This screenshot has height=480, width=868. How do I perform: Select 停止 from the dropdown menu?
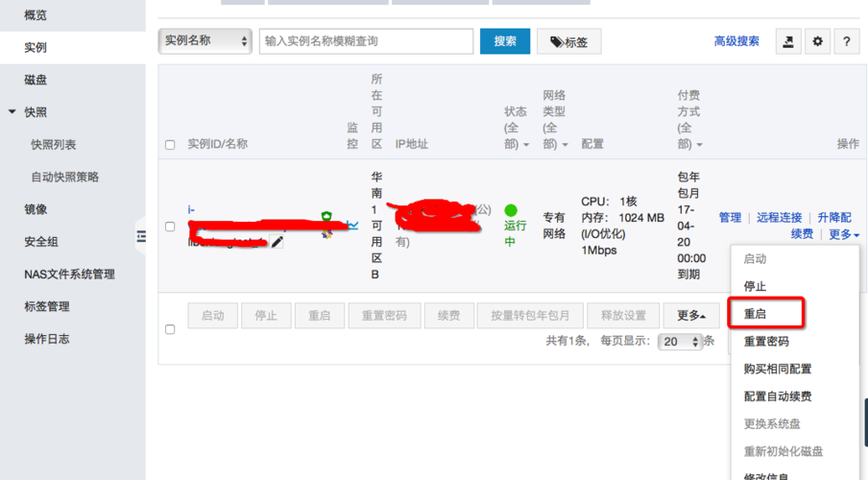tap(755, 286)
